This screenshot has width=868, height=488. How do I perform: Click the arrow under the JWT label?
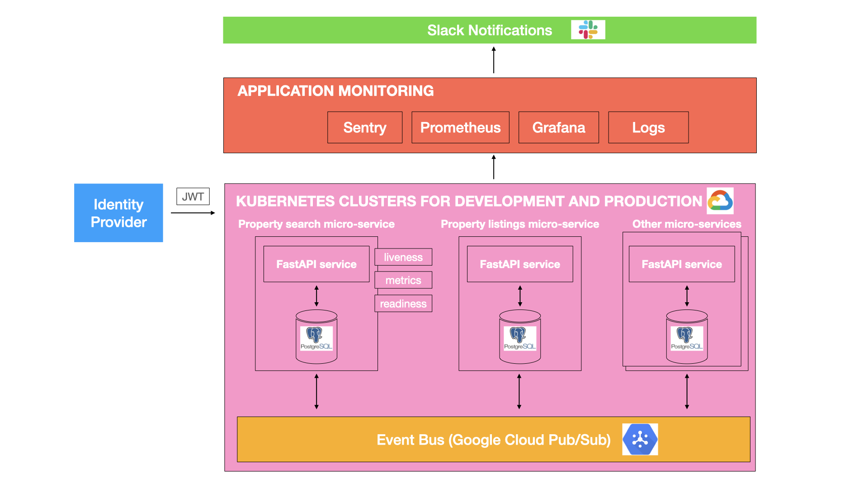coord(193,213)
